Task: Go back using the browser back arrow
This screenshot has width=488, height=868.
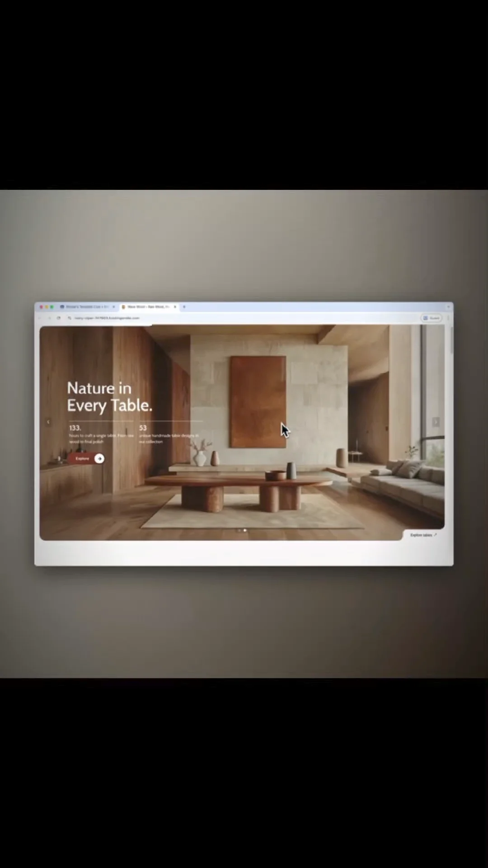Action: 40,318
